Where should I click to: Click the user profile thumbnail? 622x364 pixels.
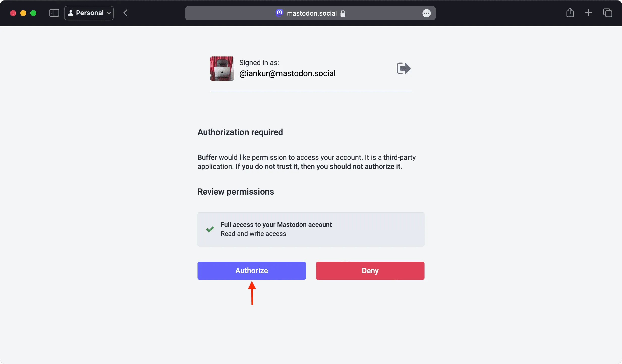[221, 69]
